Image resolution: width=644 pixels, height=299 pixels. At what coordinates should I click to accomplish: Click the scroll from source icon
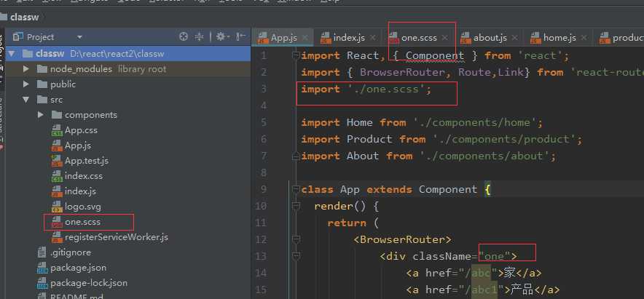[x=184, y=36]
